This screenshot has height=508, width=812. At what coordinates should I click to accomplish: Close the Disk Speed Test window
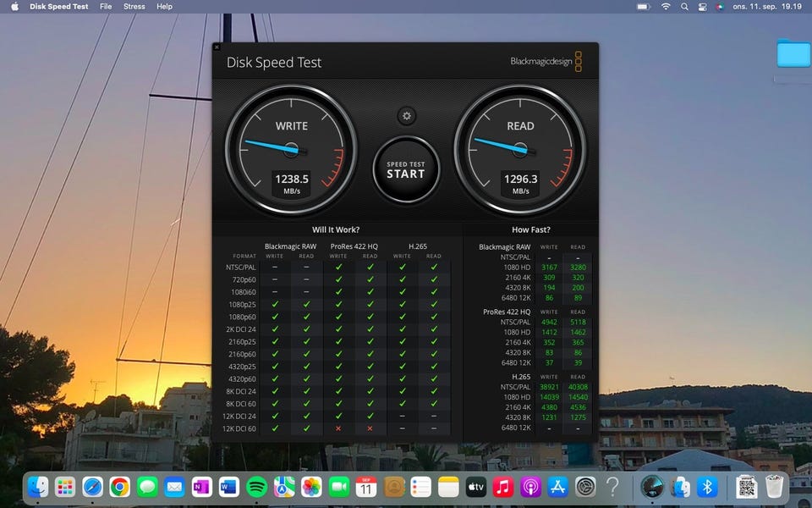(x=217, y=47)
